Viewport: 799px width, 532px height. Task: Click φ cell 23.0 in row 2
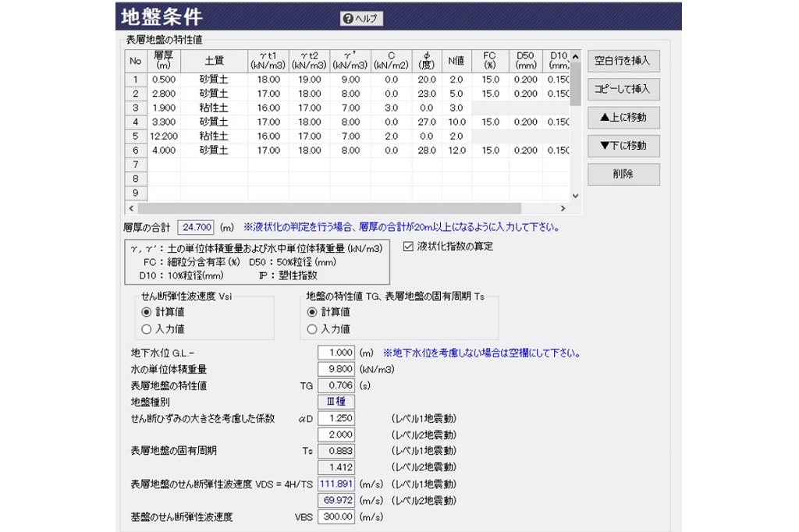[427, 94]
